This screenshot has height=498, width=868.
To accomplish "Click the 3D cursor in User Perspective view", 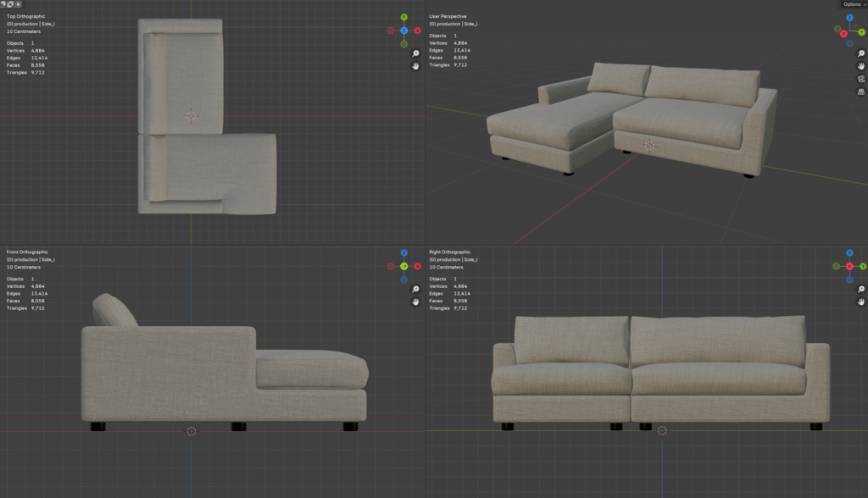I will 649,146.
